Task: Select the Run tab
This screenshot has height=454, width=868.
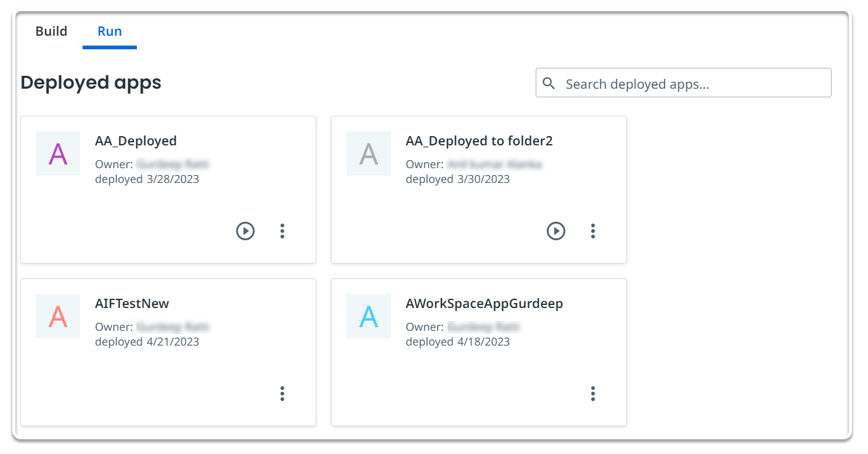Action: [110, 31]
